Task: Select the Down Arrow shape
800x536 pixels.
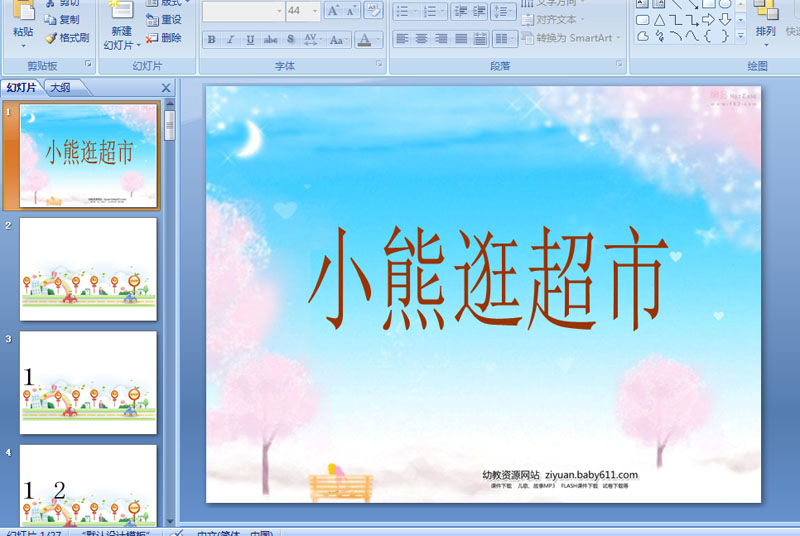Action: [x=724, y=20]
